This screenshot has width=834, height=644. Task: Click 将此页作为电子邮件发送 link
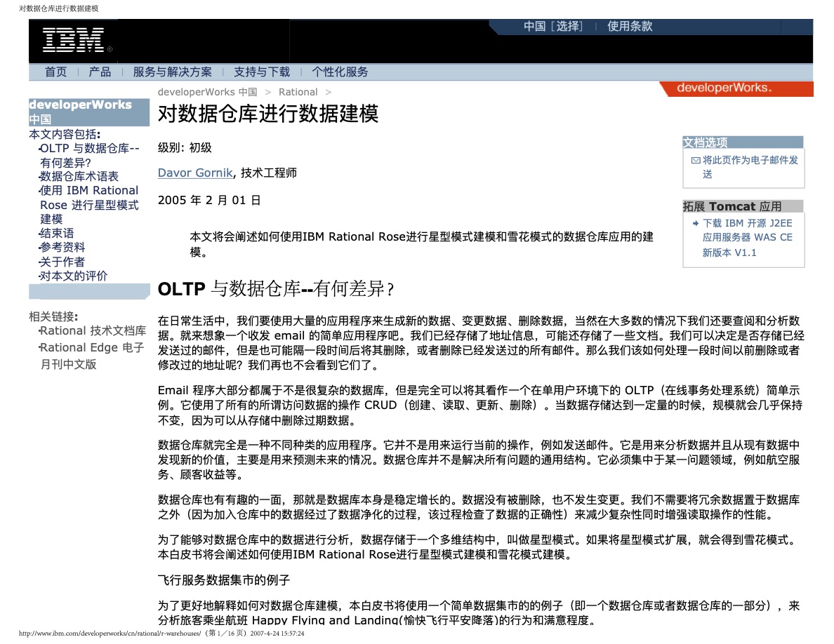pos(750,167)
